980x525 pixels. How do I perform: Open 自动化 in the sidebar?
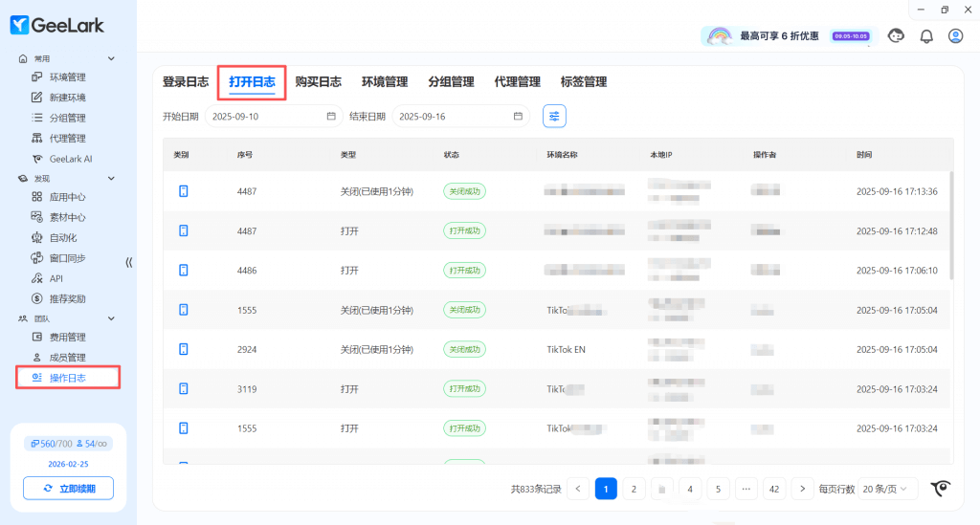(x=63, y=237)
